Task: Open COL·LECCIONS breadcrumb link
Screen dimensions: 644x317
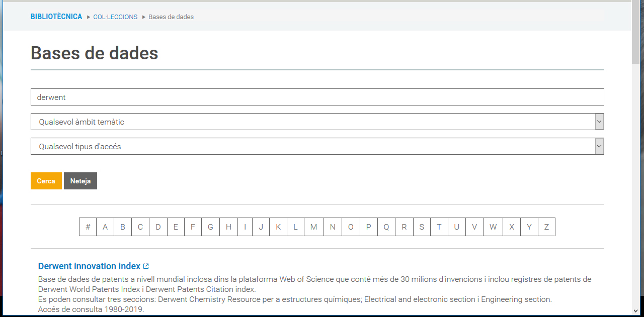Action: pyautogui.click(x=115, y=17)
